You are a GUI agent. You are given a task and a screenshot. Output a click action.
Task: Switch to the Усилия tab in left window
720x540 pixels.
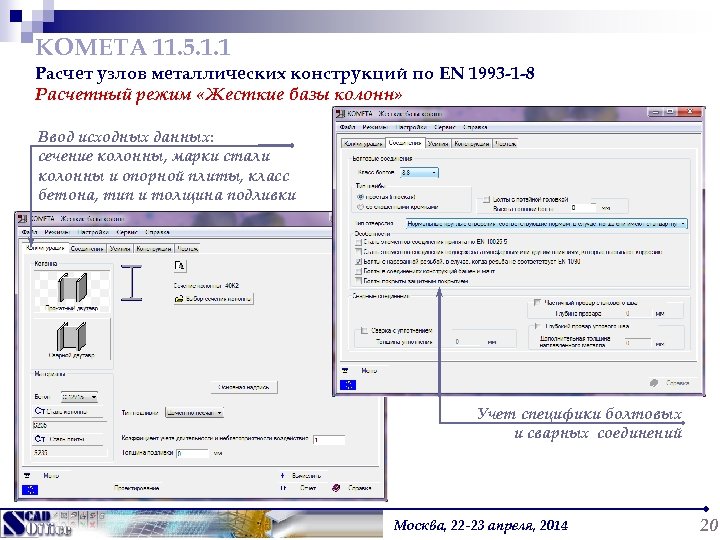click(120, 249)
